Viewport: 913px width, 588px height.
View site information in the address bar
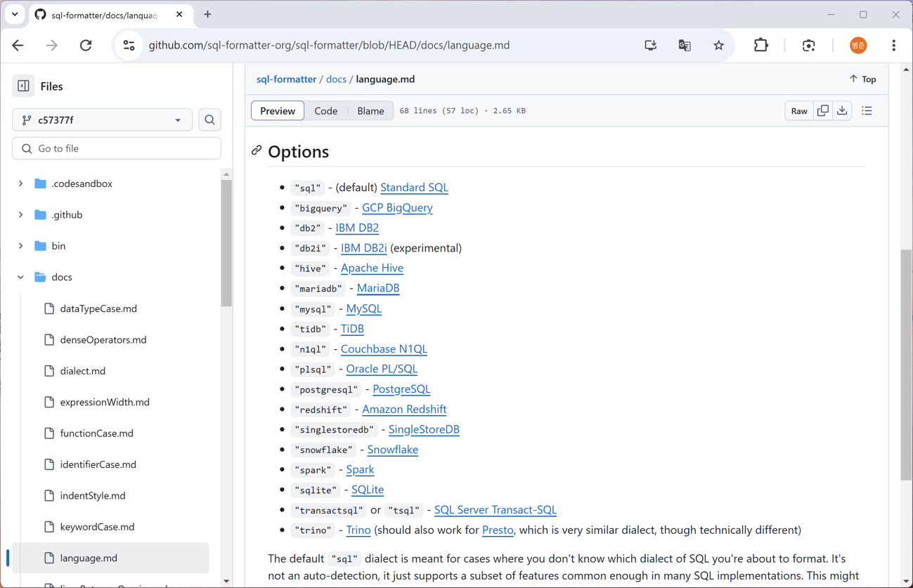point(129,46)
